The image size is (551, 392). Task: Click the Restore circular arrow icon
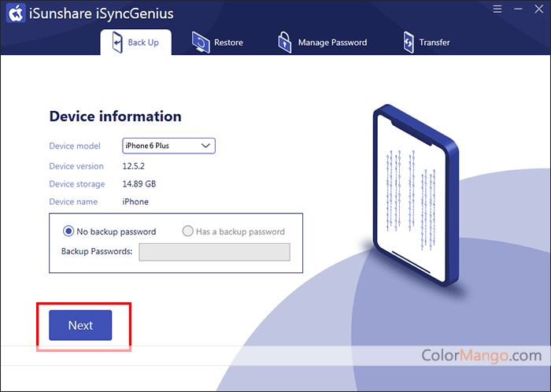[201, 42]
